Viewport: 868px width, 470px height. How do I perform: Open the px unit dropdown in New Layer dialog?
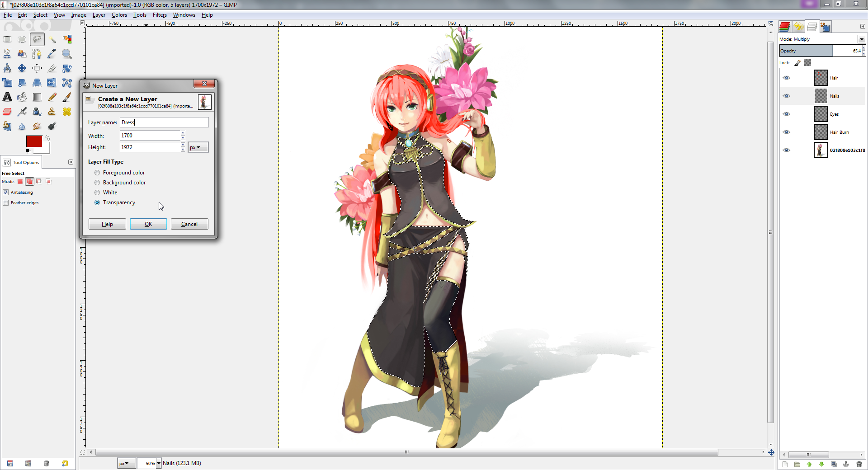[x=198, y=147]
